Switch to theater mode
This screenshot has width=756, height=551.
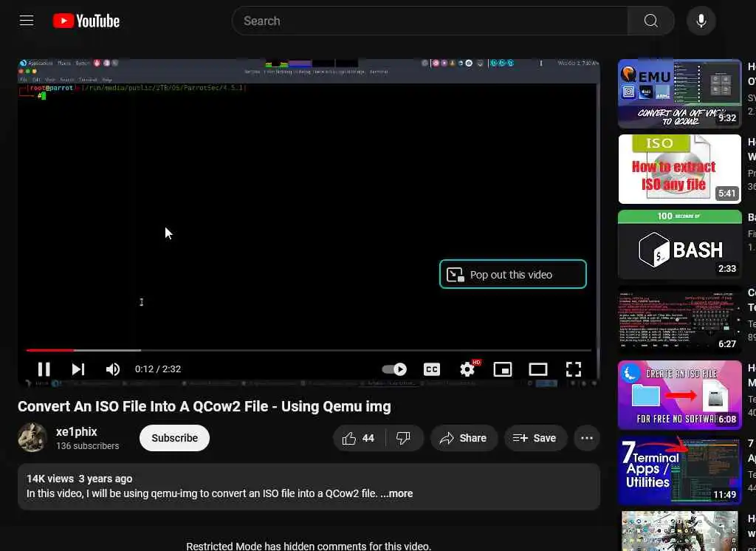coord(538,369)
